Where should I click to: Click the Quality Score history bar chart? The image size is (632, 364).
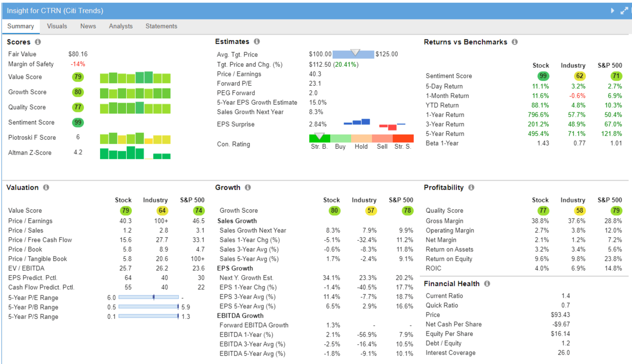135,108
